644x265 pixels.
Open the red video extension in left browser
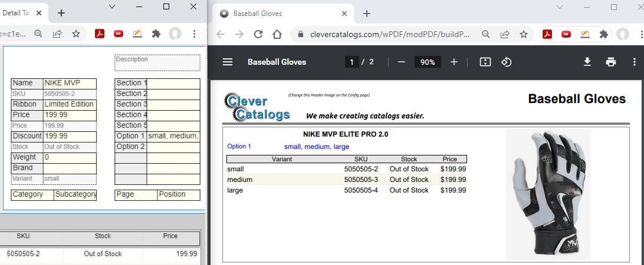pos(119,34)
